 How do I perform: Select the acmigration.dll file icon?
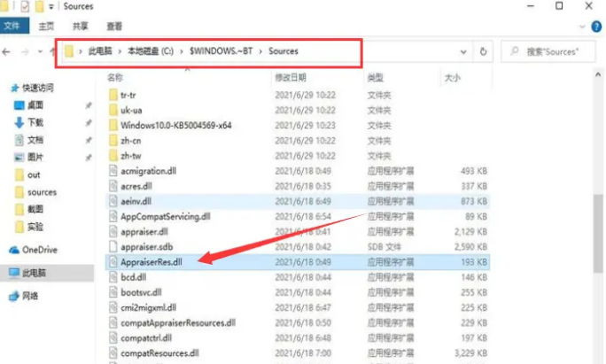113,171
